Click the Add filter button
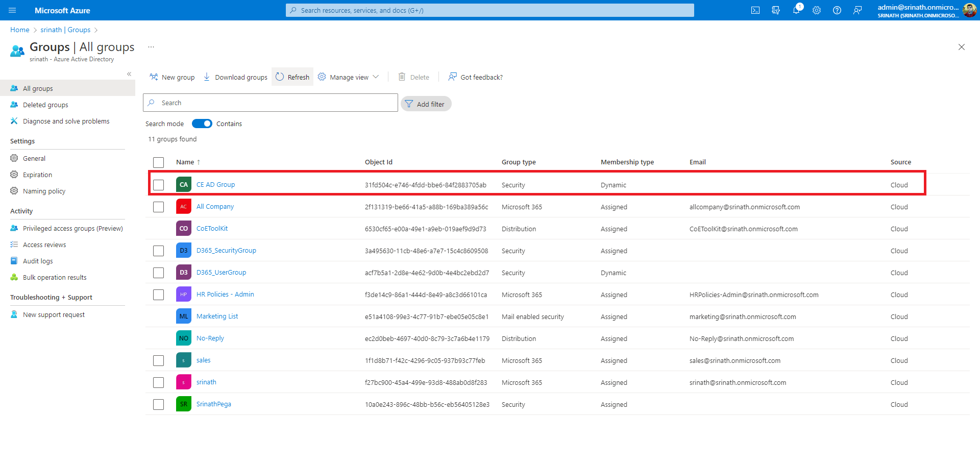This screenshot has width=980, height=464. tap(426, 104)
